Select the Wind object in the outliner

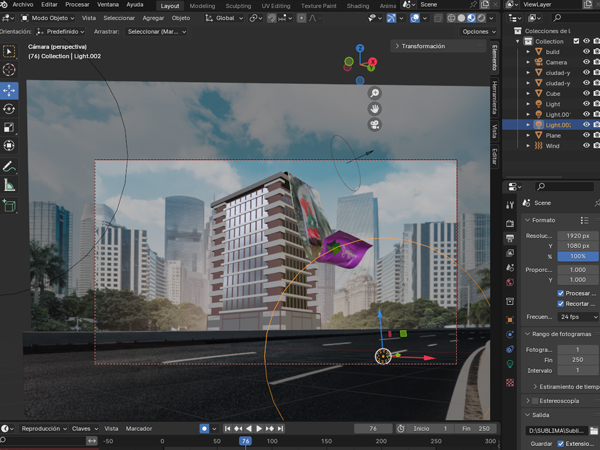[x=552, y=146]
